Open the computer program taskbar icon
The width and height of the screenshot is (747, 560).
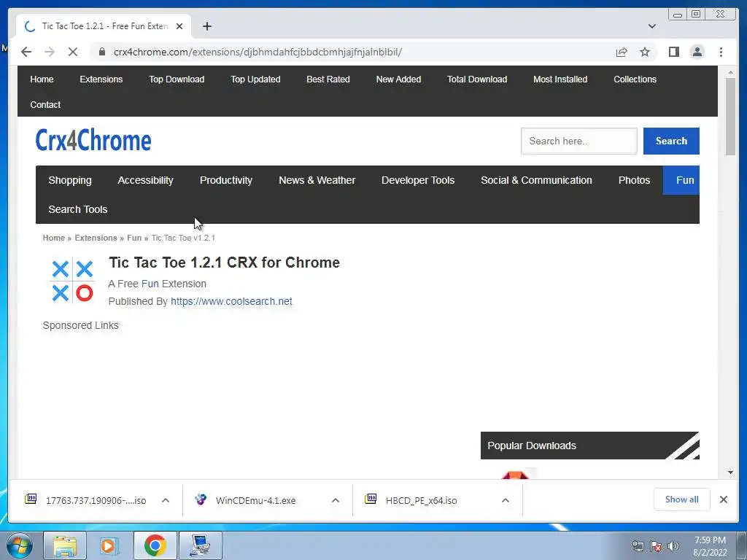click(201, 545)
